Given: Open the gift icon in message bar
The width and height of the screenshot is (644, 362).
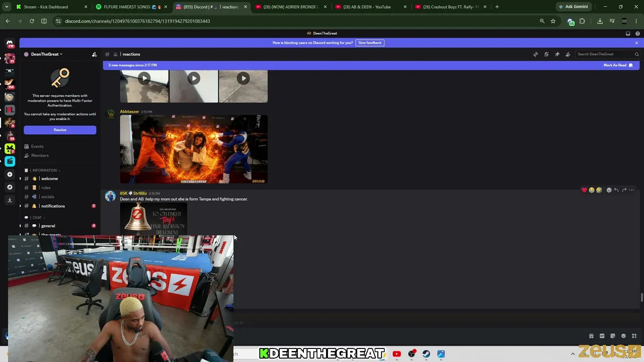Looking at the screenshot, I should 591,336.
